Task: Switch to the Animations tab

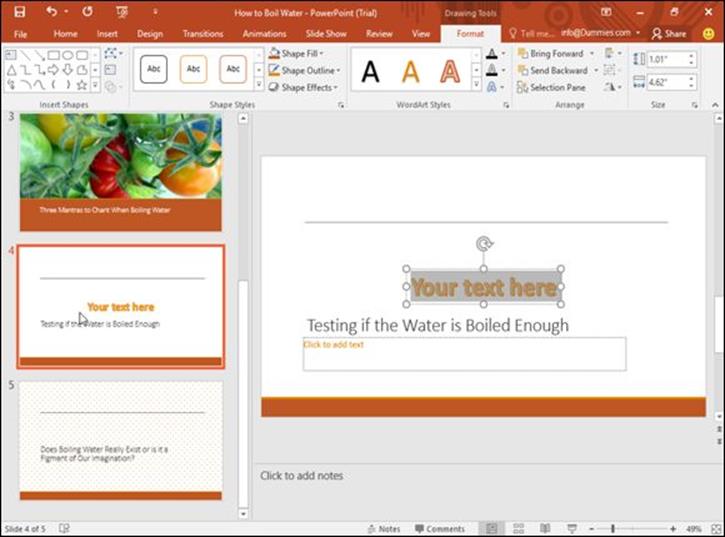Action: (x=264, y=33)
